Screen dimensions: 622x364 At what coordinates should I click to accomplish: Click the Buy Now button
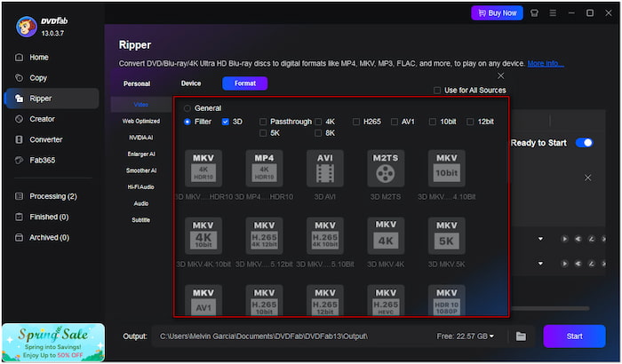[497, 13]
